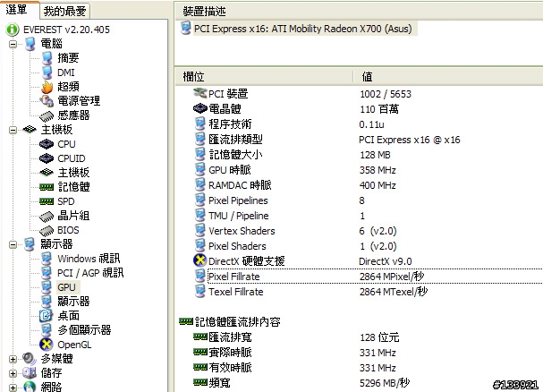
Task: Click the SPD memory icon
Action: click(x=47, y=201)
